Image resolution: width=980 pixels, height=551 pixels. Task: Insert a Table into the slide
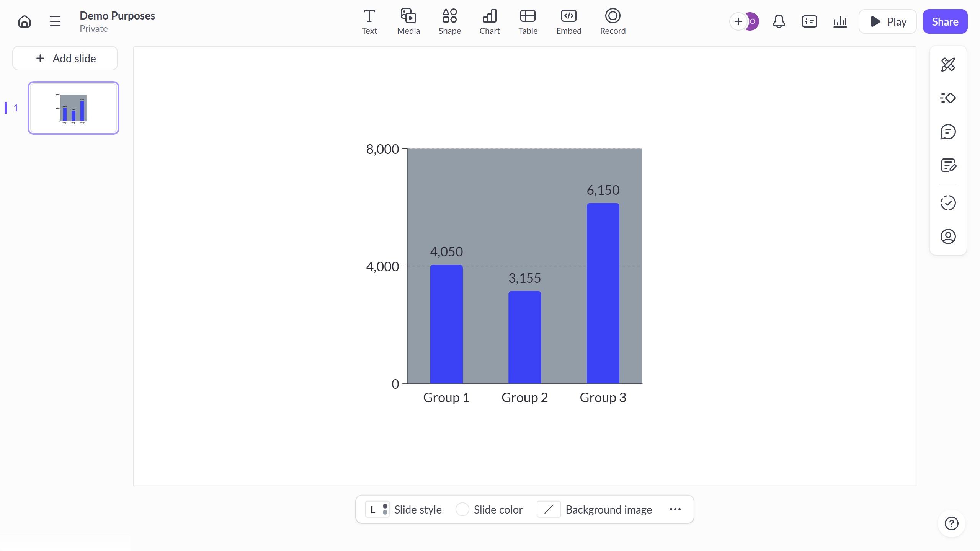(528, 21)
